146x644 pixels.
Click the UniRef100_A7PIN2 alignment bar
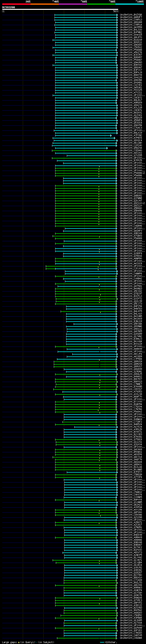(83, 135)
